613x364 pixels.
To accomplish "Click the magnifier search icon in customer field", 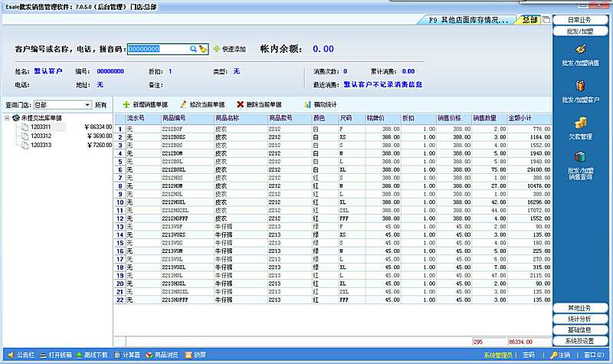I will coord(194,48).
